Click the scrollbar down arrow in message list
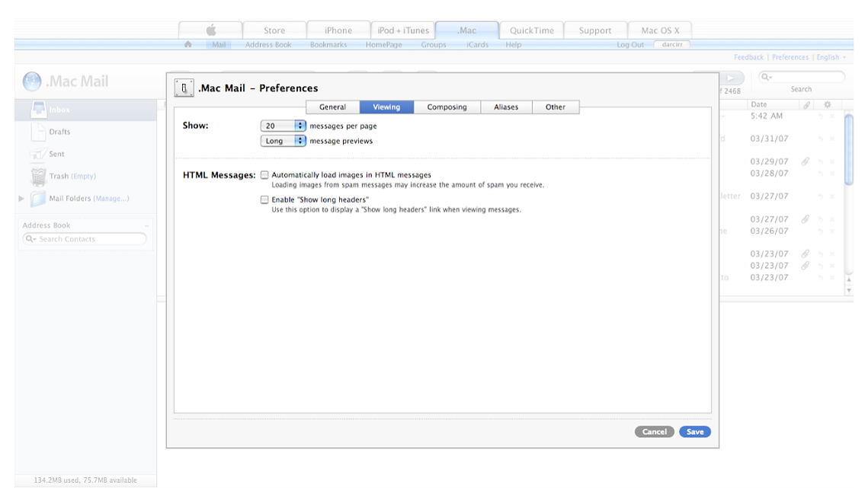Image resolution: width=868 pixels, height=488 pixels. (849, 291)
